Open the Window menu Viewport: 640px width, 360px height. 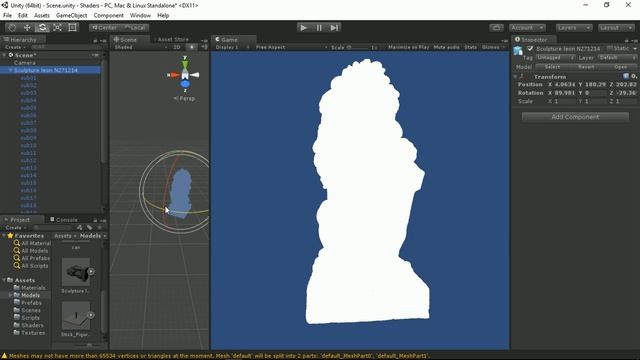coord(140,16)
